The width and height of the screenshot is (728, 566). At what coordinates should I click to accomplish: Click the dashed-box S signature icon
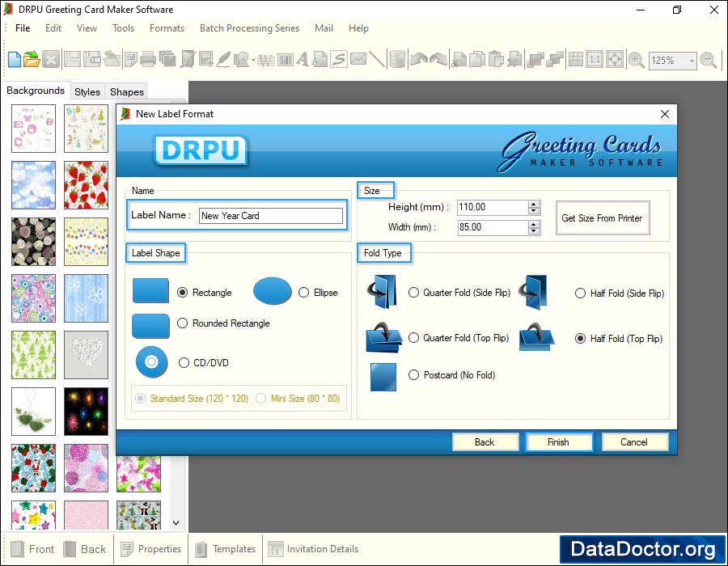(x=339, y=60)
